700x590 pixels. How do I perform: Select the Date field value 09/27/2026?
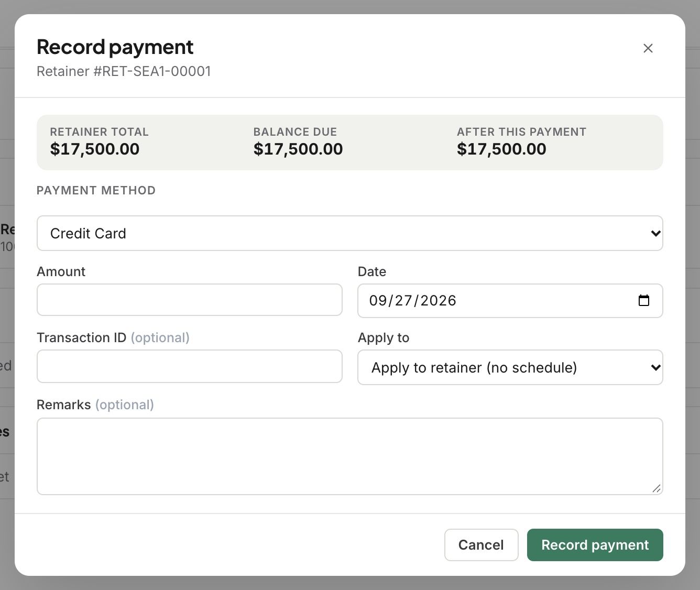pyautogui.click(x=413, y=300)
